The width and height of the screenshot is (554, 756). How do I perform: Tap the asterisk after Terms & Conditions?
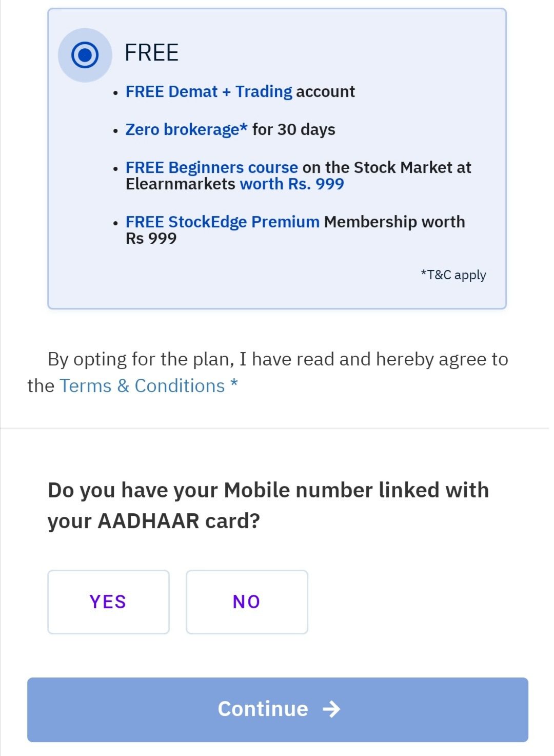[x=234, y=384]
